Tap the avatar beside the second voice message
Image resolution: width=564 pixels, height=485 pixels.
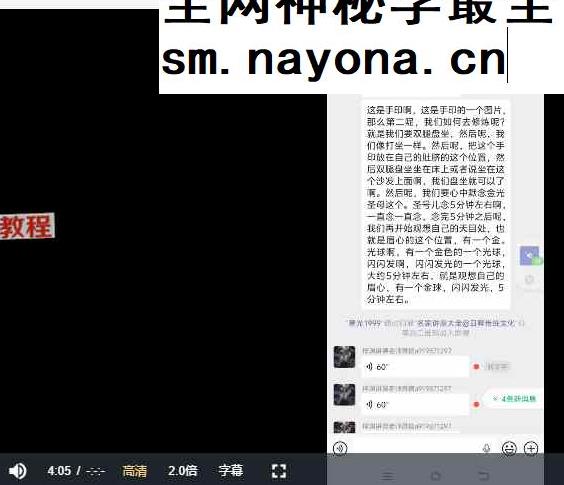tap(344, 395)
